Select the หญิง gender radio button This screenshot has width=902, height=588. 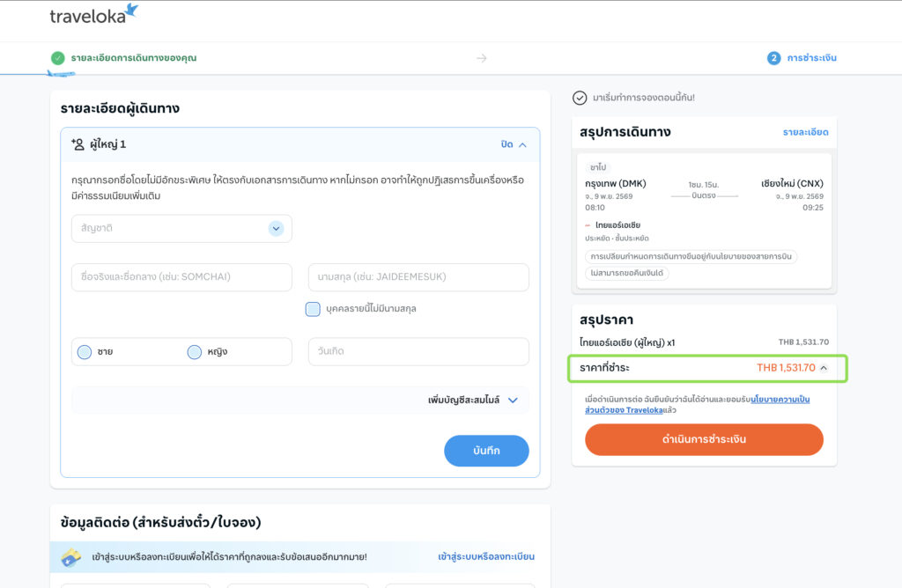pos(195,352)
